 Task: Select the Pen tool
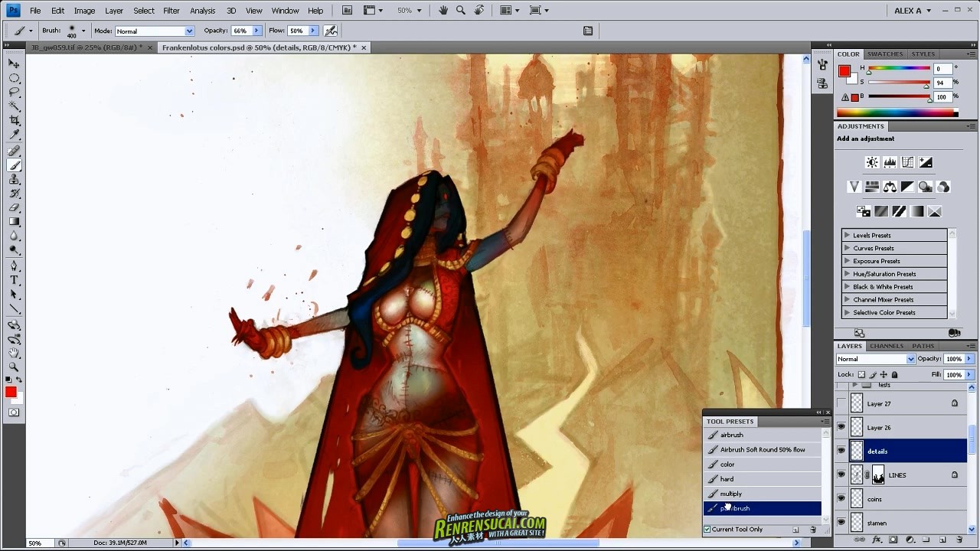tap(14, 266)
